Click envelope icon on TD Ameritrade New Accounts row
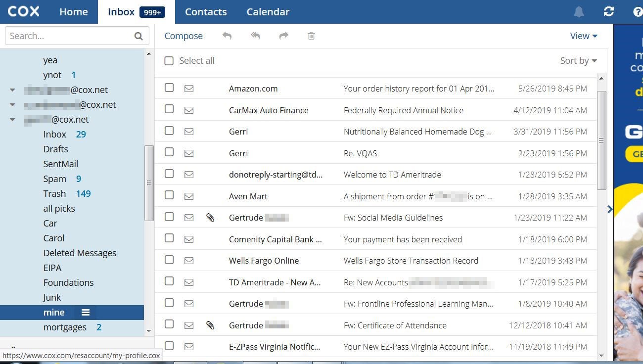This screenshot has height=364, width=643. tap(189, 282)
